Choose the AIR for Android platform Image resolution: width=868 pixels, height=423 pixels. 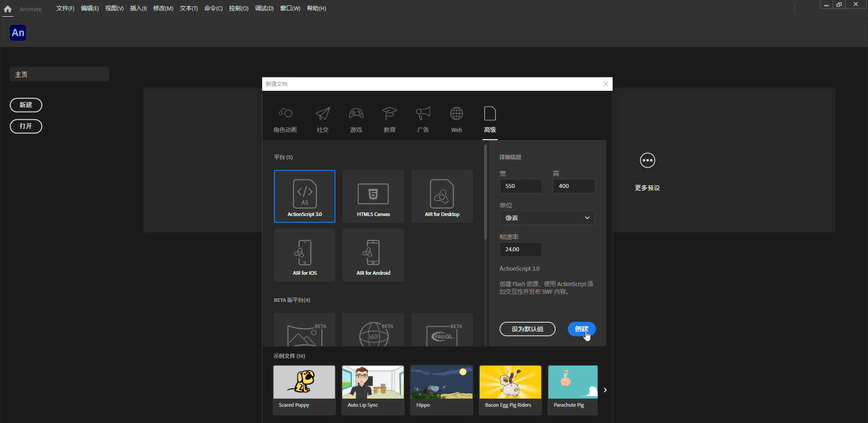tap(373, 255)
